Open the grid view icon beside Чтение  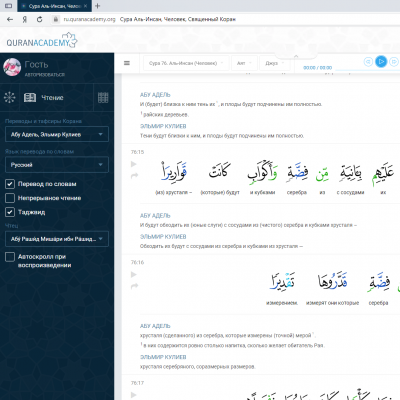coord(103,98)
